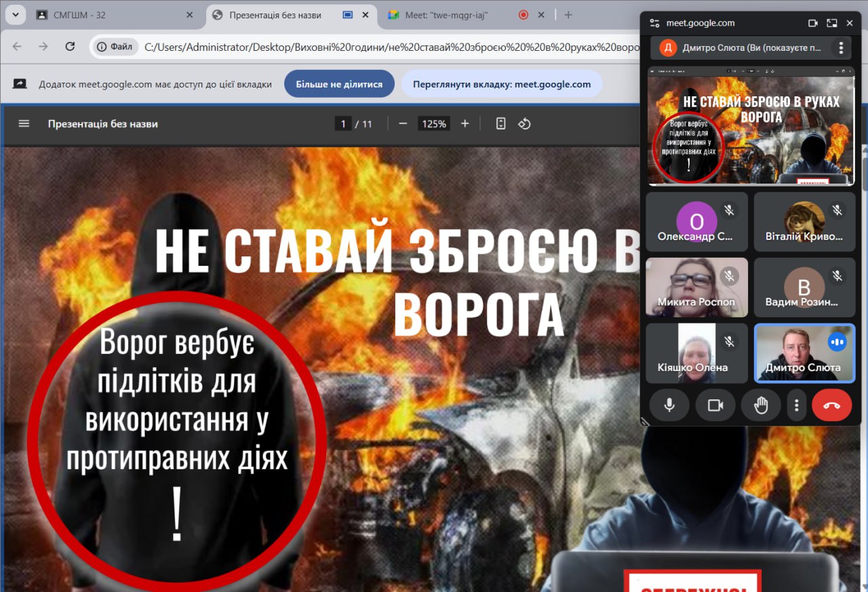
Task: Select Микита Роспоп participant tile
Action: pos(696,288)
